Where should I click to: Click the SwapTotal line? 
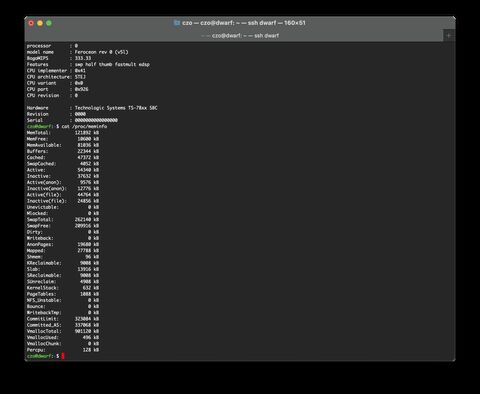pyautogui.click(x=63, y=220)
